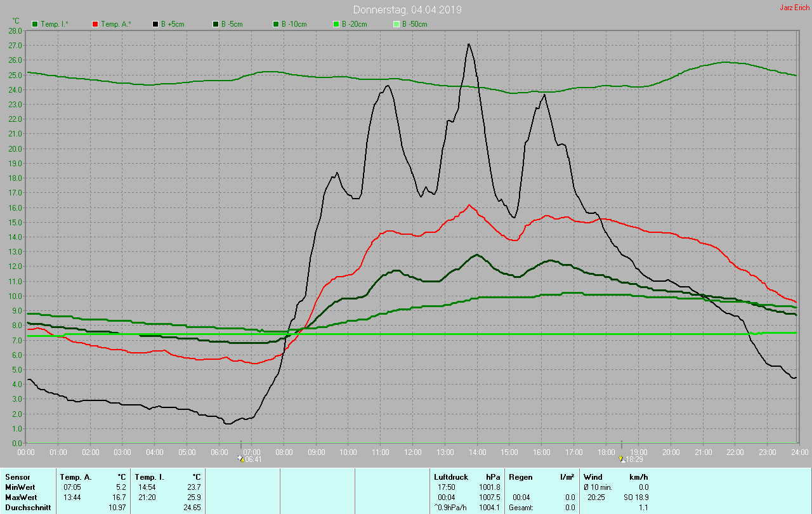
Task: Select the red Temp. A.* legend color swatch
Action: [x=96, y=24]
